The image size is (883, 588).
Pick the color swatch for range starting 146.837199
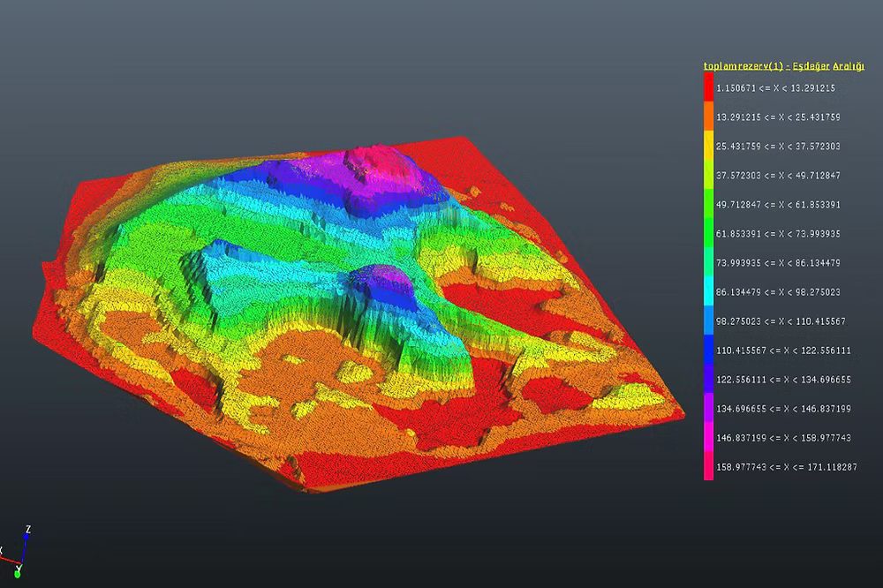coord(708,438)
